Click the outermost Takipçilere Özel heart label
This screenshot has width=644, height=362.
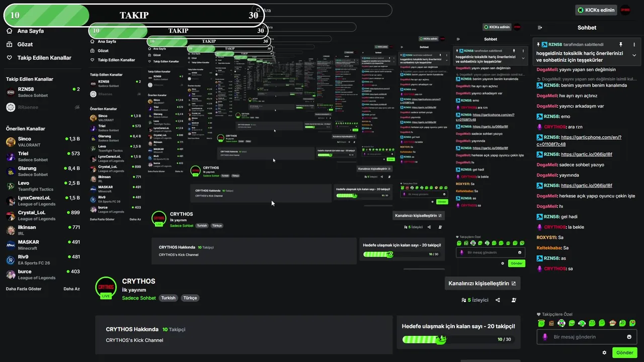554,314
